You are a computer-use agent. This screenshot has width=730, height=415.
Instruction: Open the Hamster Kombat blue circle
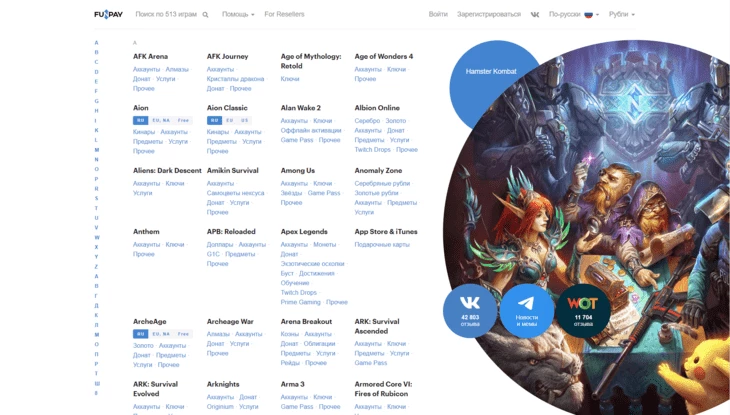click(x=491, y=71)
